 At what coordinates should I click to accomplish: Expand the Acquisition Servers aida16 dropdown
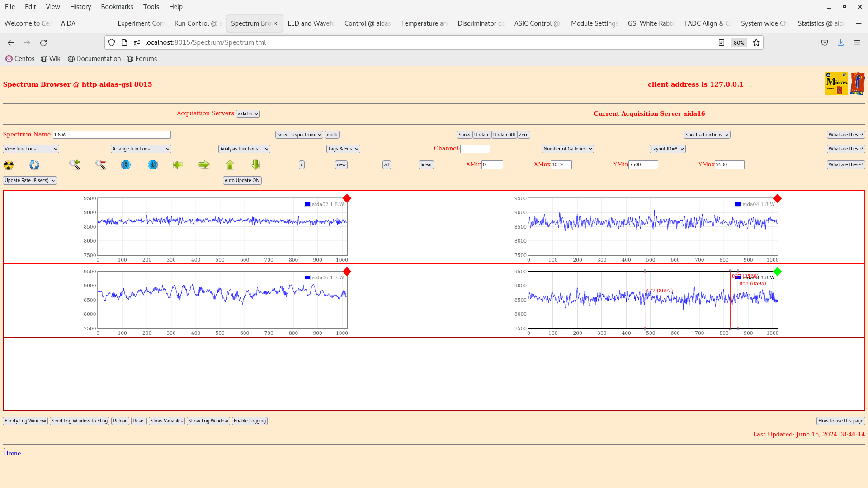[x=248, y=114]
